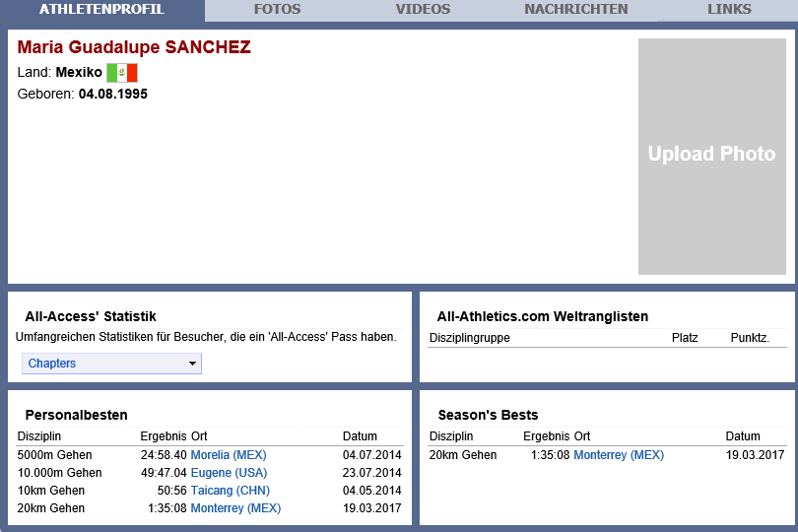Click the result 49:47.04
This screenshot has width=798, height=532.
tap(164, 473)
